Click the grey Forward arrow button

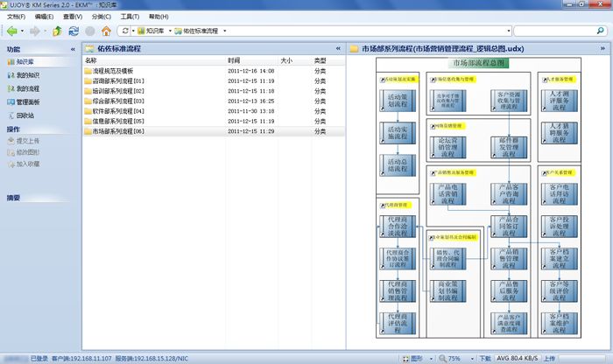tap(35, 31)
